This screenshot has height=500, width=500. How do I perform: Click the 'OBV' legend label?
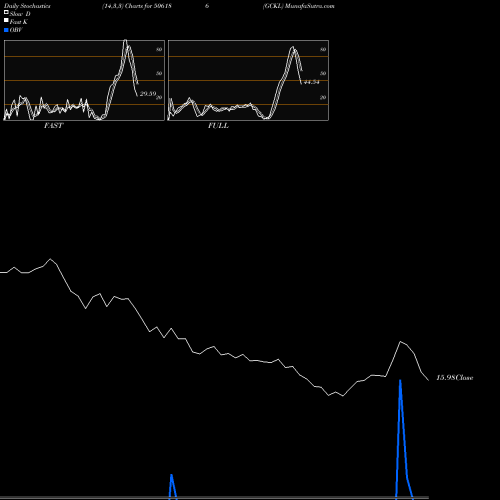pyautogui.click(x=16, y=30)
